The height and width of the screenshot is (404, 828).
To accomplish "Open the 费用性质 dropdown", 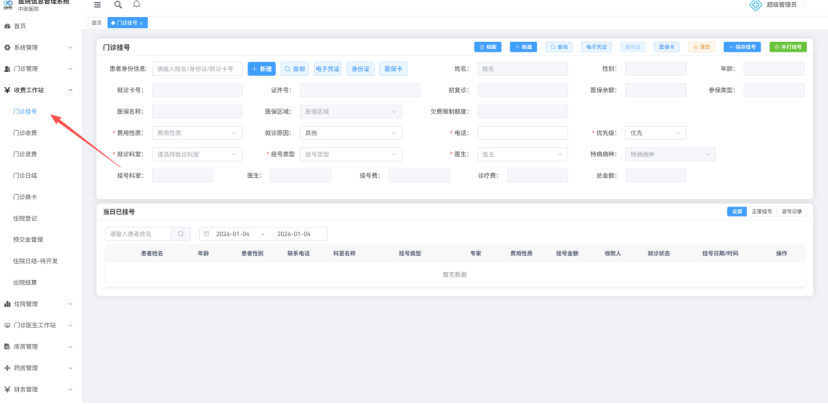I will coord(197,132).
